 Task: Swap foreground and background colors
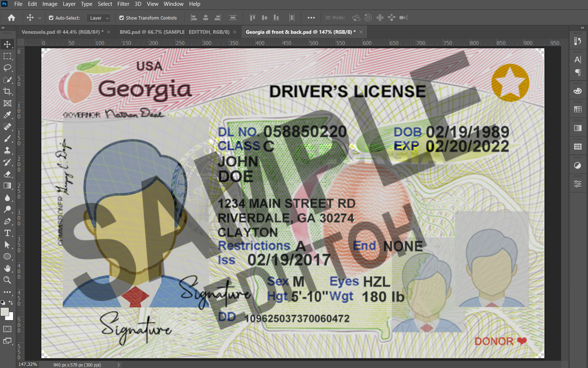coord(11,302)
